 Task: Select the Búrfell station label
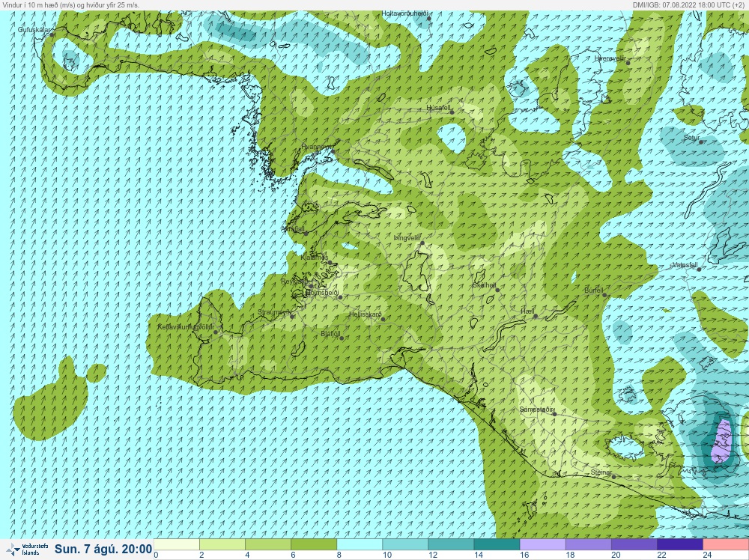(594, 290)
